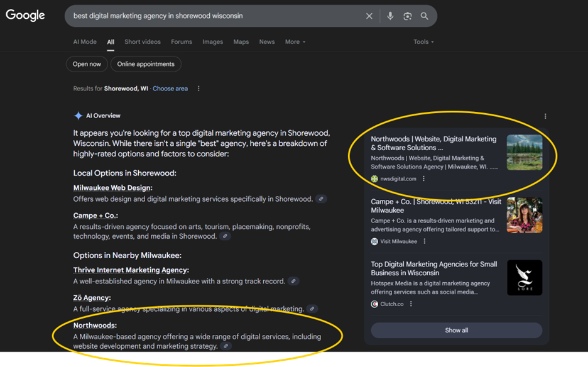The height and width of the screenshot is (367, 588).
Task: Start voice search with the microphone icon
Action: [x=390, y=16]
